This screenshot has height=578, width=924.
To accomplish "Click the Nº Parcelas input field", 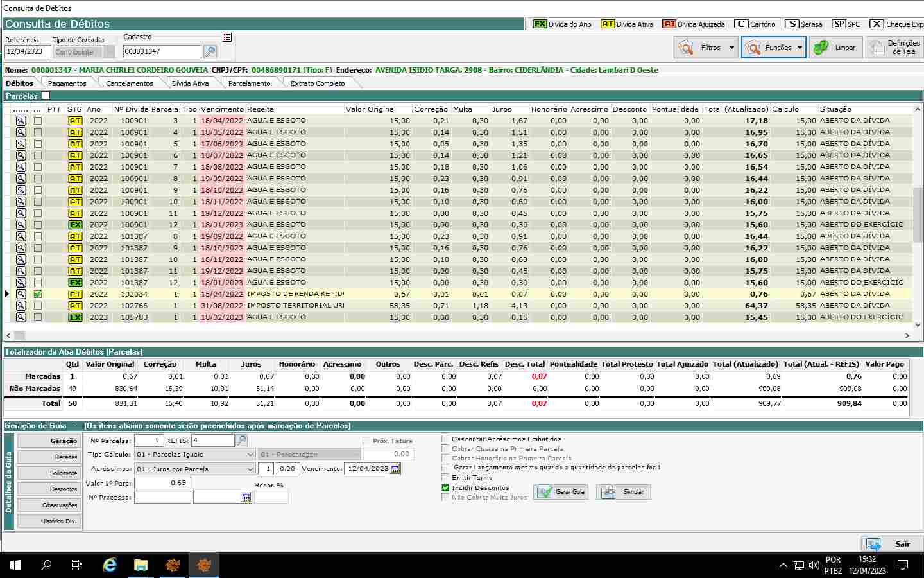I will [149, 441].
